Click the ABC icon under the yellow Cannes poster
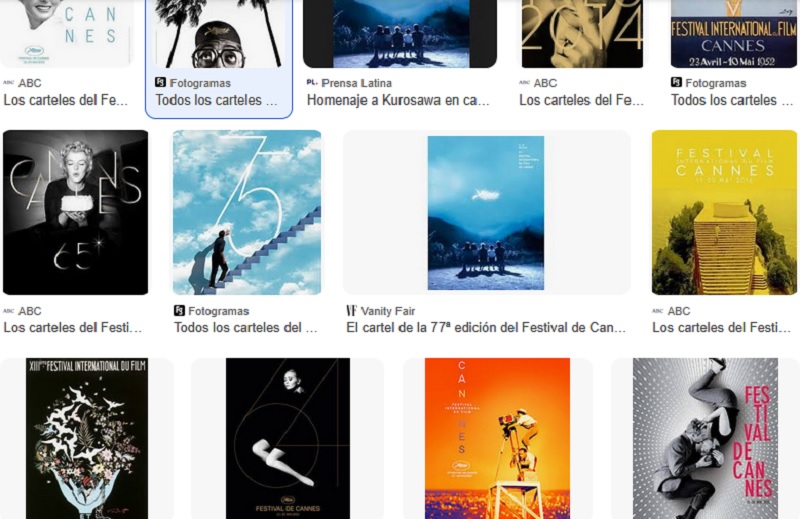The image size is (800, 519). [x=658, y=311]
